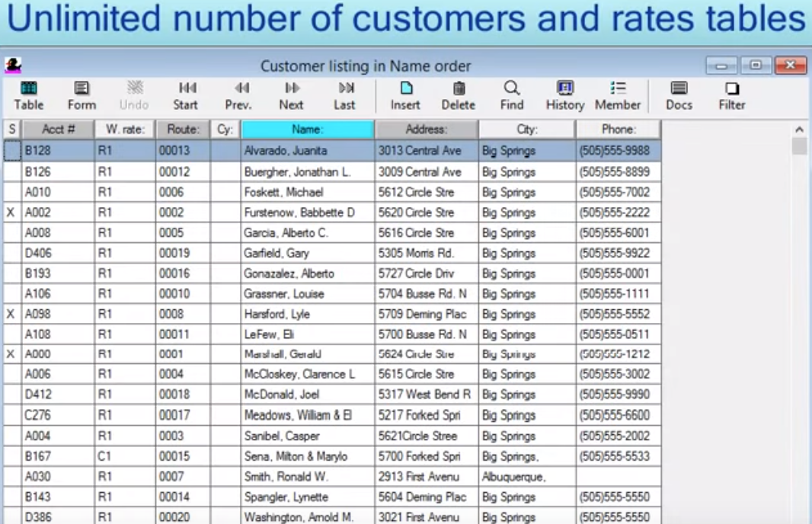Screen dimensions: 812x524
Task: Switch to Table view in toolbar
Action: click(x=29, y=96)
